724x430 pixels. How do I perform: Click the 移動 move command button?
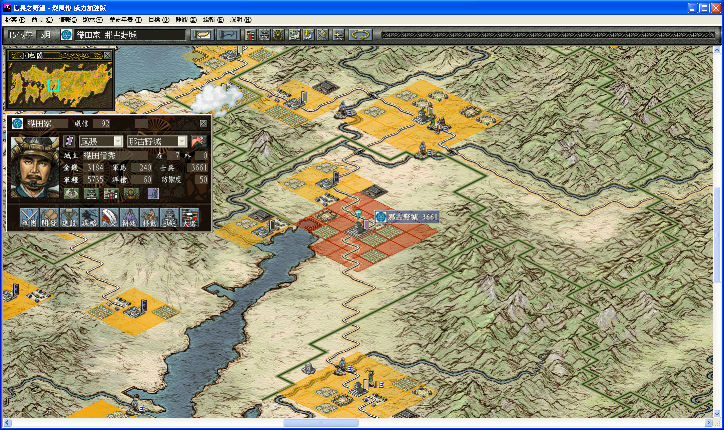coord(148,217)
